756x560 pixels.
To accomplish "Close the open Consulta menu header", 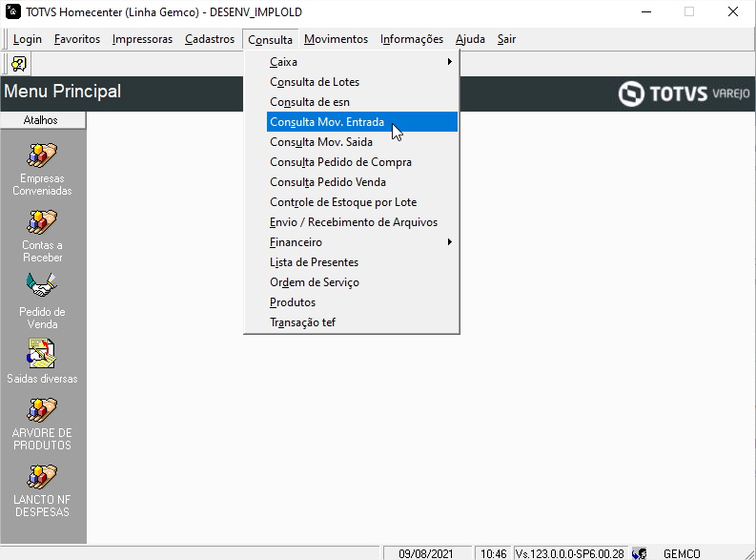I will [x=271, y=39].
